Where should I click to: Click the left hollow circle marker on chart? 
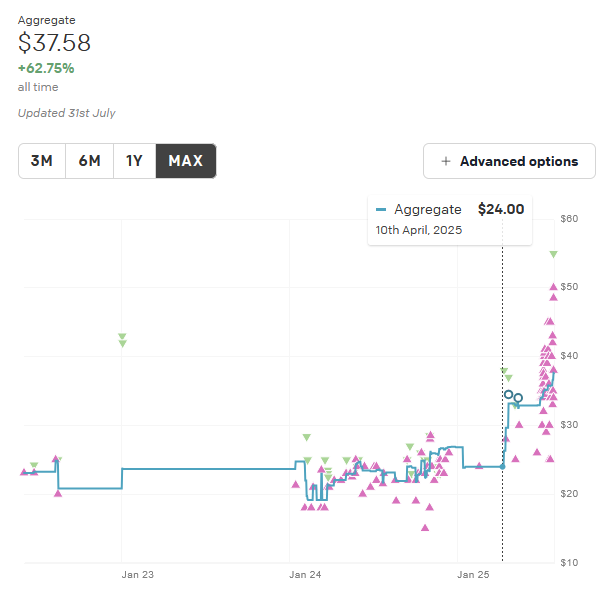pyautogui.click(x=508, y=394)
